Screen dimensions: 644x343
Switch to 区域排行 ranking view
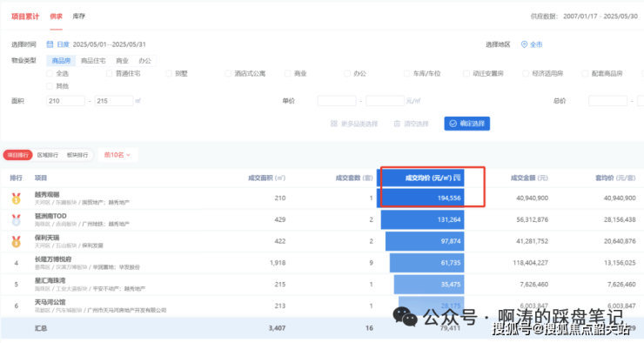tap(48, 155)
